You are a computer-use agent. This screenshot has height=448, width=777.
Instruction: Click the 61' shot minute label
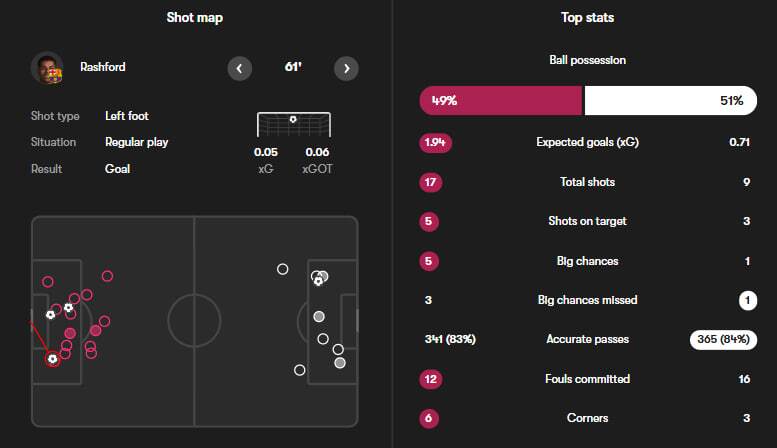(x=292, y=68)
